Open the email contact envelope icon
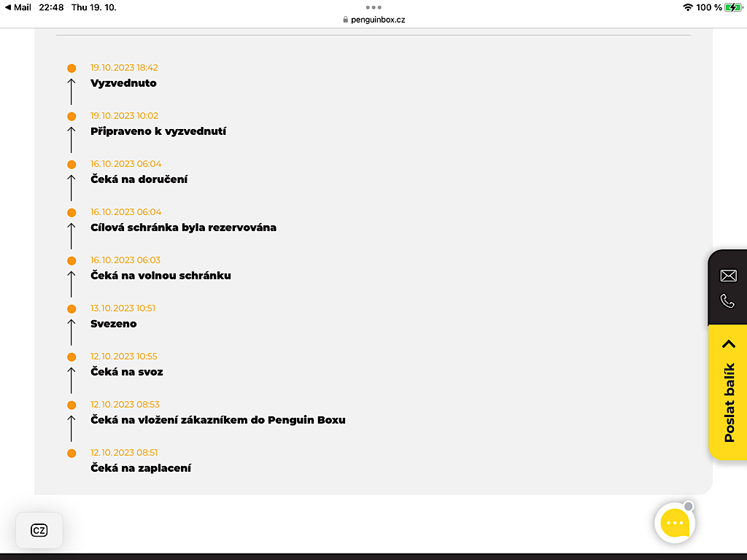The width and height of the screenshot is (747, 560). [x=728, y=275]
